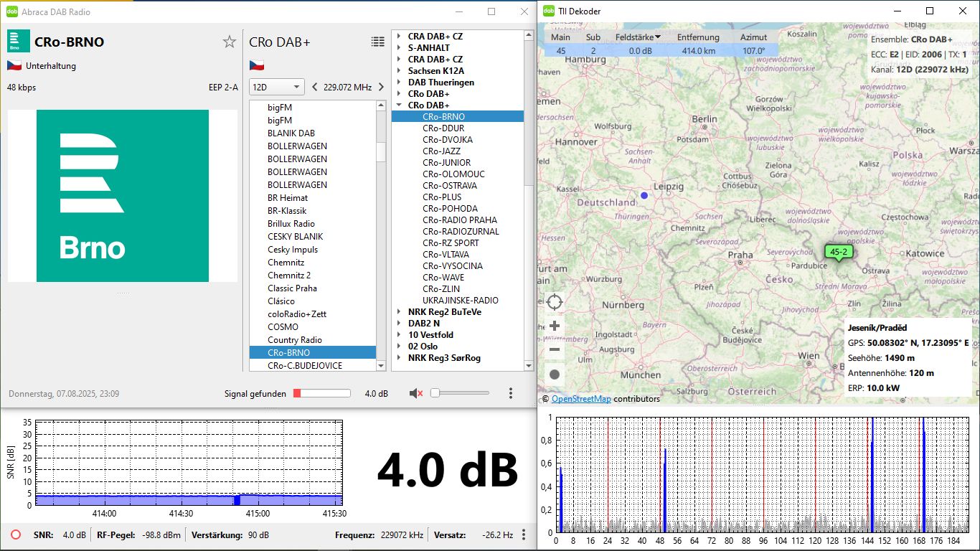
Task: Click the ensemble list view icon
Action: tap(377, 42)
